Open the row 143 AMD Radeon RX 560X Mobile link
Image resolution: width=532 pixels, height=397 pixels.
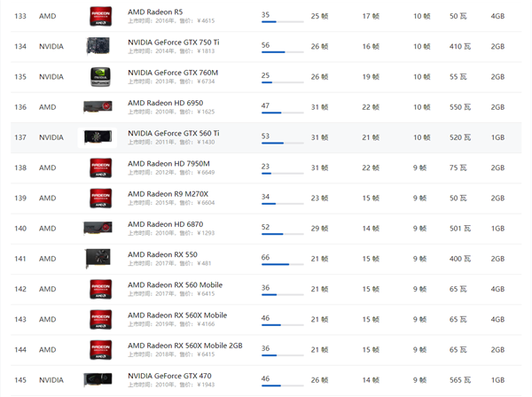pos(177,315)
